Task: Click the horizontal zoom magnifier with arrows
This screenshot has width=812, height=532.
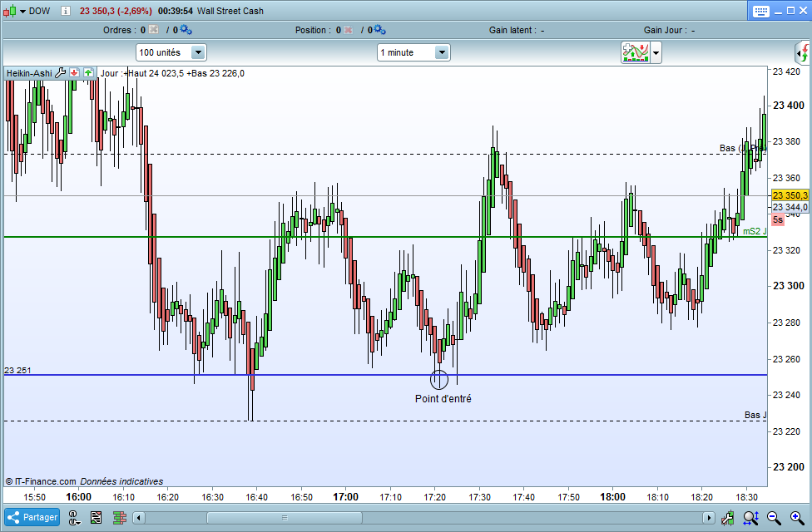Action: (751, 517)
